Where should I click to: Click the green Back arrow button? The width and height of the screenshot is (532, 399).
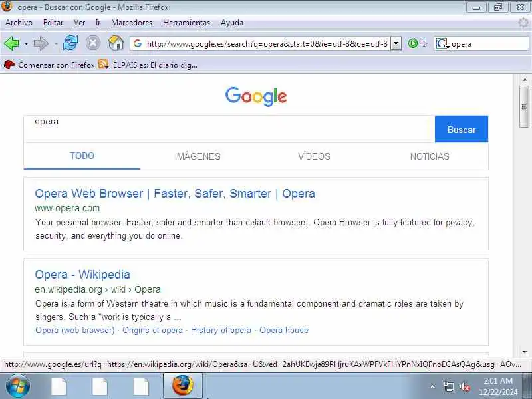(11, 43)
